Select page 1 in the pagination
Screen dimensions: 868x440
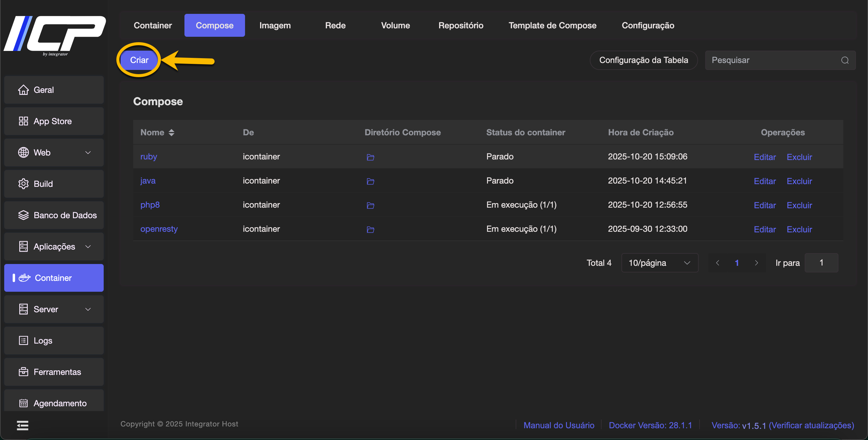pos(737,263)
